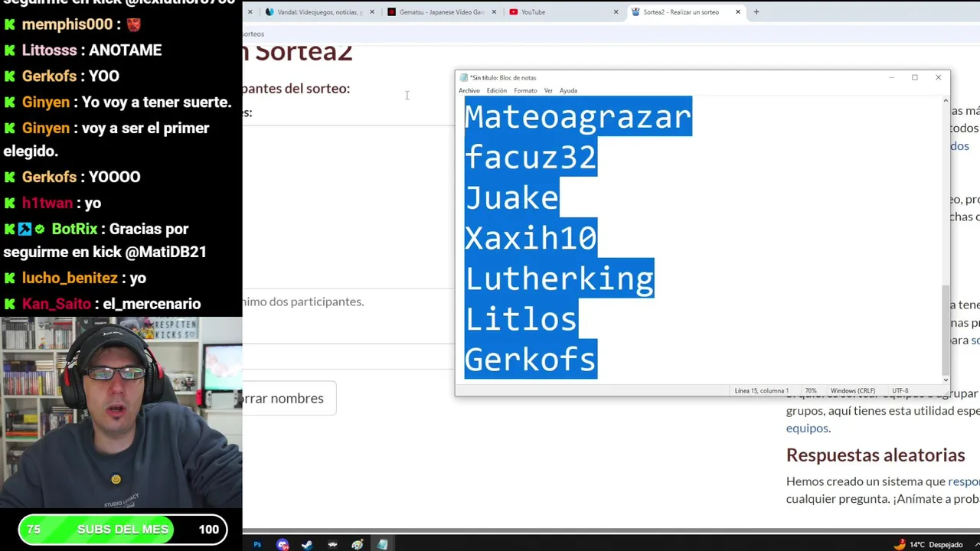980x551 pixels.
Task: Click the Notepad scroll-up arrow
Action: [x=946, y=100]
